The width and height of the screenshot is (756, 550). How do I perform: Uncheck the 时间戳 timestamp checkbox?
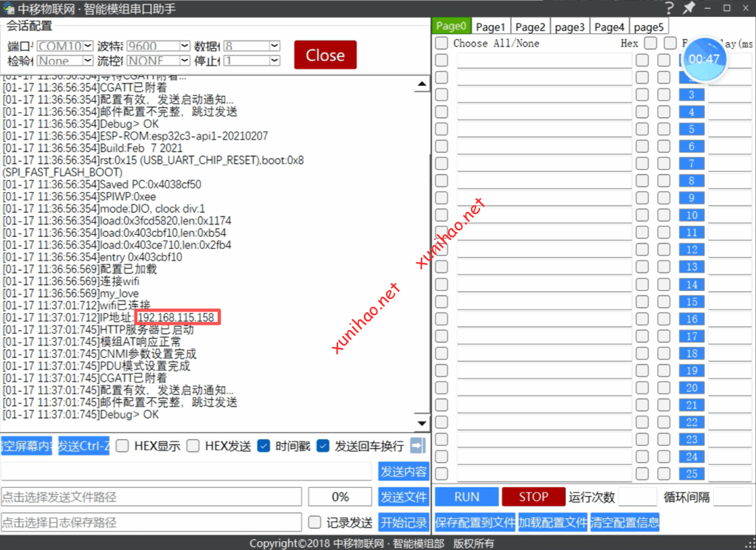coord(264,446)
